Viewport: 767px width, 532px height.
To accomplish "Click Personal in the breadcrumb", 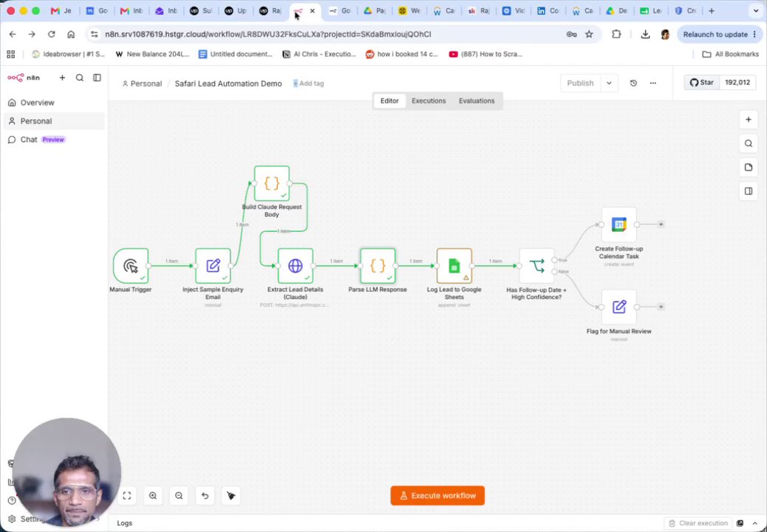I will coord(142,83).
